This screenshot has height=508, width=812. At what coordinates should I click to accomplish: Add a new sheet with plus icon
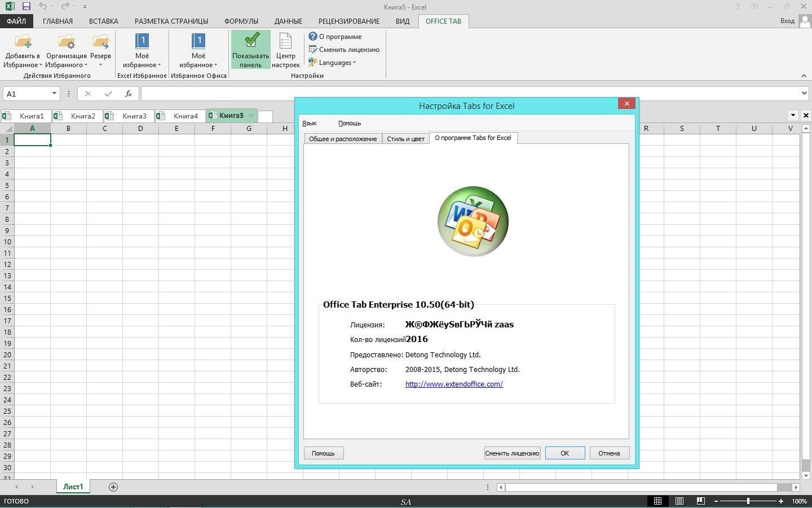click(113, 487)
